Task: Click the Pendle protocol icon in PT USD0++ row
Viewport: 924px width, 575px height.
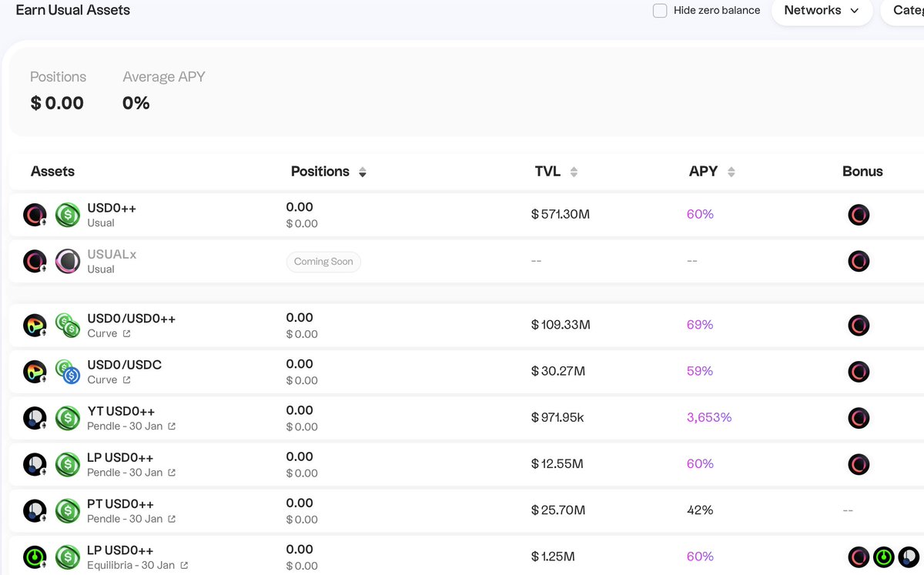Action: [35, 510]
